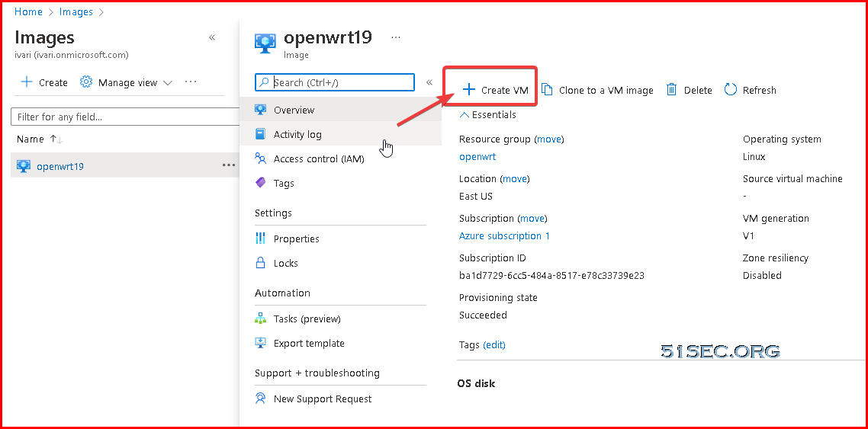The image size is (868, 429).
Task: Expand the Manage view dropdown arrow
Action: (168, 83)
